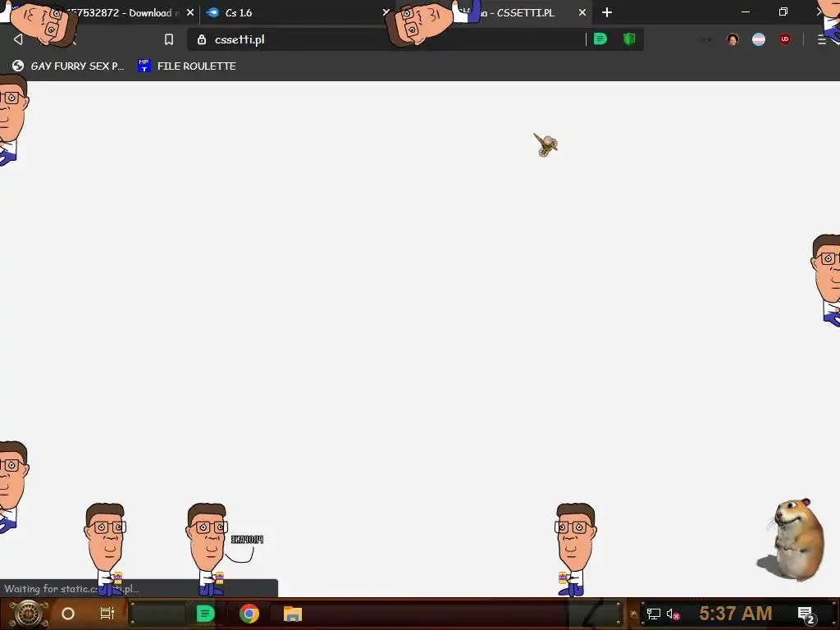Click the steampunk Start button
Screen dimensions: 840x630
(x=29, y=614)
